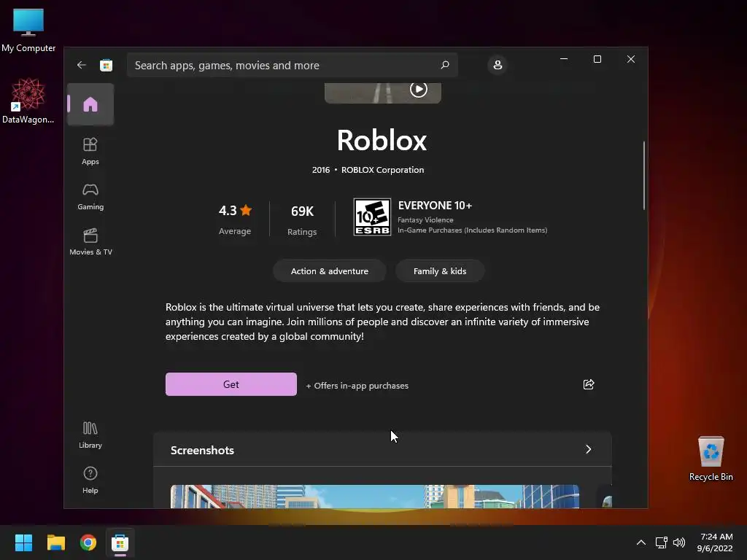Open the user account profile icon
The height and width of the screenshot is (560, 747).
(x=498, y=65)
